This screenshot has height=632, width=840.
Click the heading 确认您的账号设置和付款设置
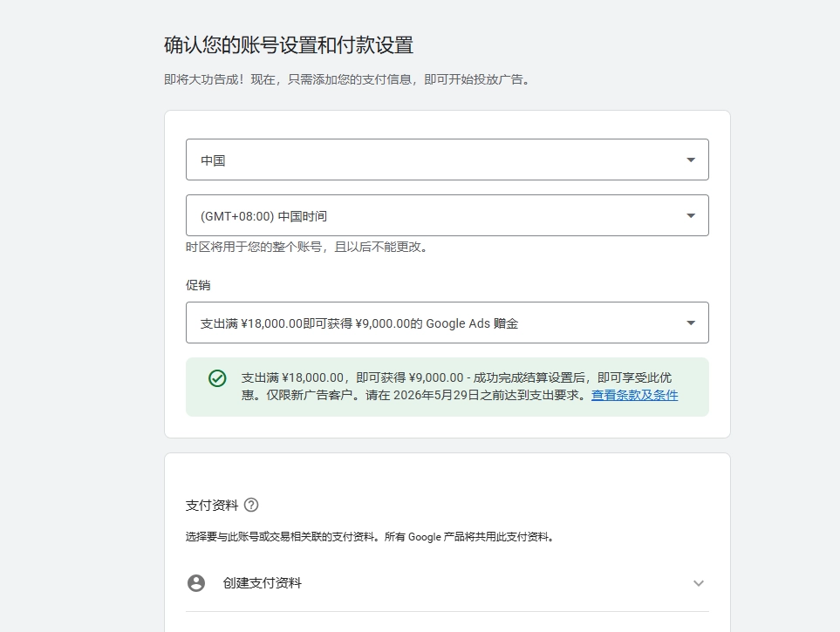tap(289, 45)
